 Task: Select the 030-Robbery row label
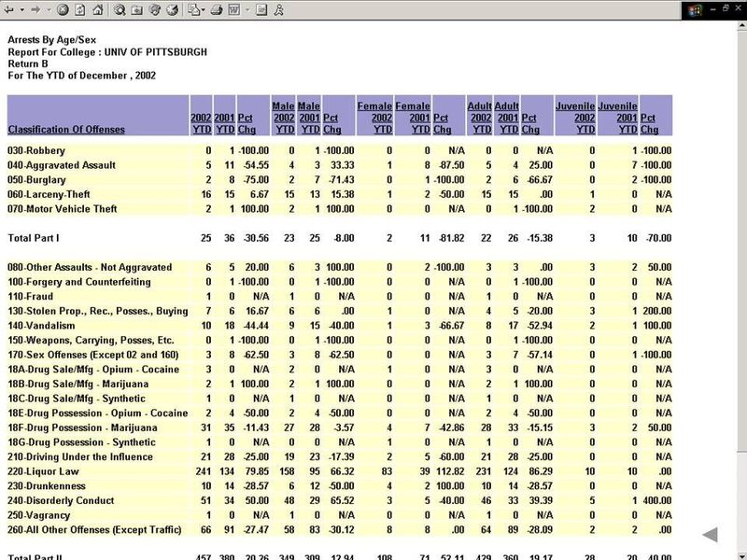click(x=36, y=150)
